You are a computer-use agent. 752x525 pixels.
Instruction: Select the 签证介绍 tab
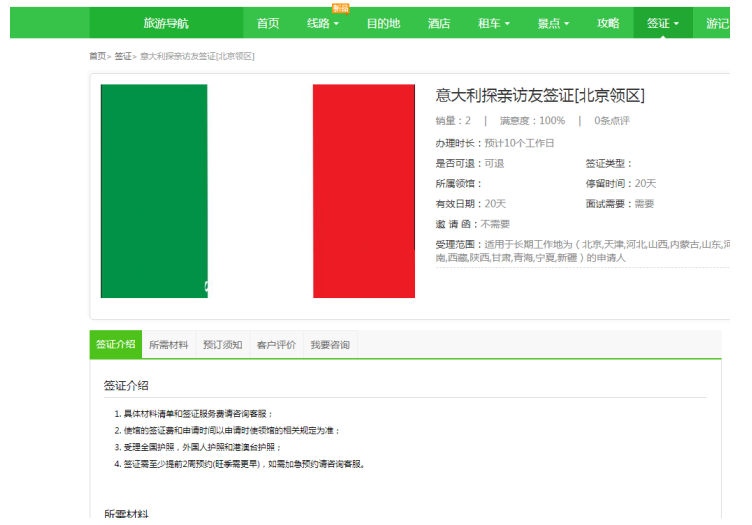click(x=115, y=345)
